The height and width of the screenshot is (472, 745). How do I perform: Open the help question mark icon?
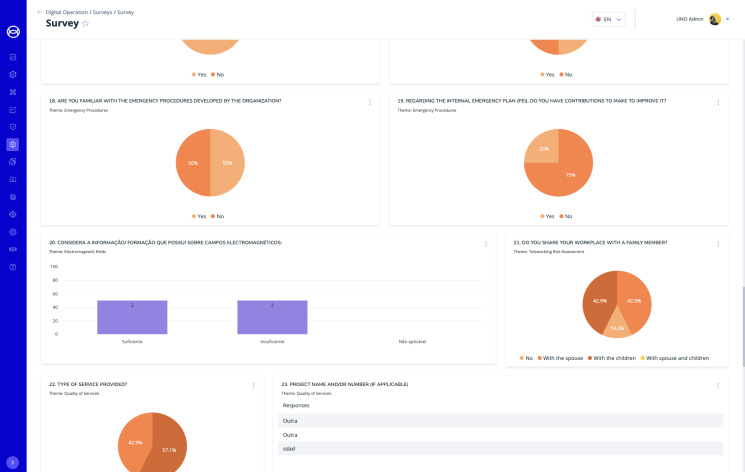(x=13, y=267)
